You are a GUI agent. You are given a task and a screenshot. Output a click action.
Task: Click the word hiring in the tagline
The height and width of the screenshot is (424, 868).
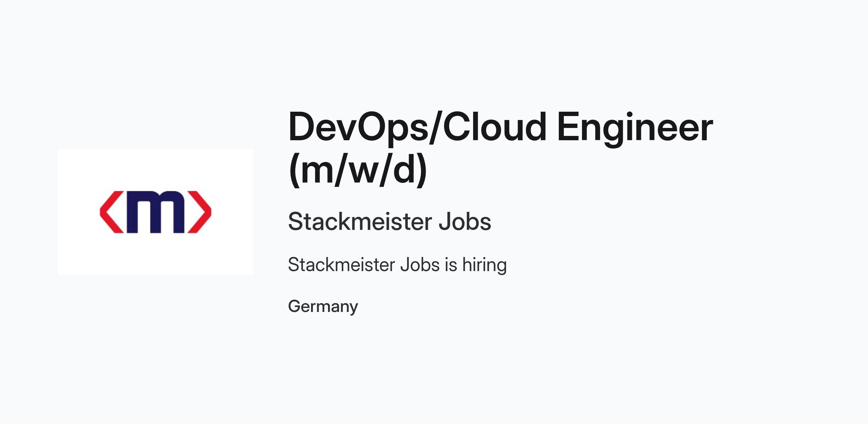click(x=485, y=265)
